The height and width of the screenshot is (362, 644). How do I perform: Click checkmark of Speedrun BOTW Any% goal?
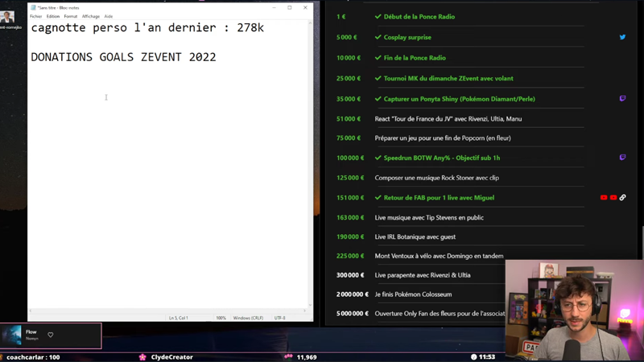[378, 158]
